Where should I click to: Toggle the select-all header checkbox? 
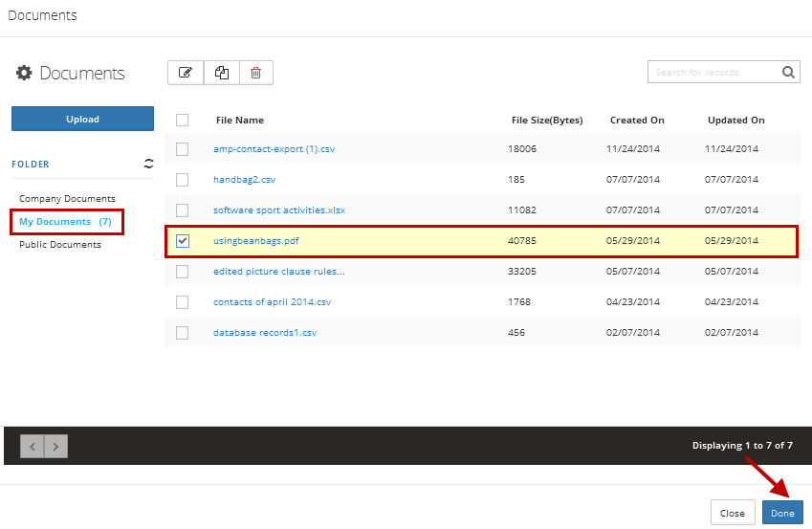tap(183, 121)
